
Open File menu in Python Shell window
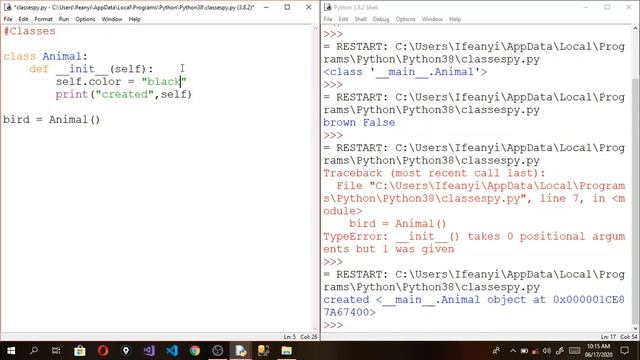pos(328,19)
